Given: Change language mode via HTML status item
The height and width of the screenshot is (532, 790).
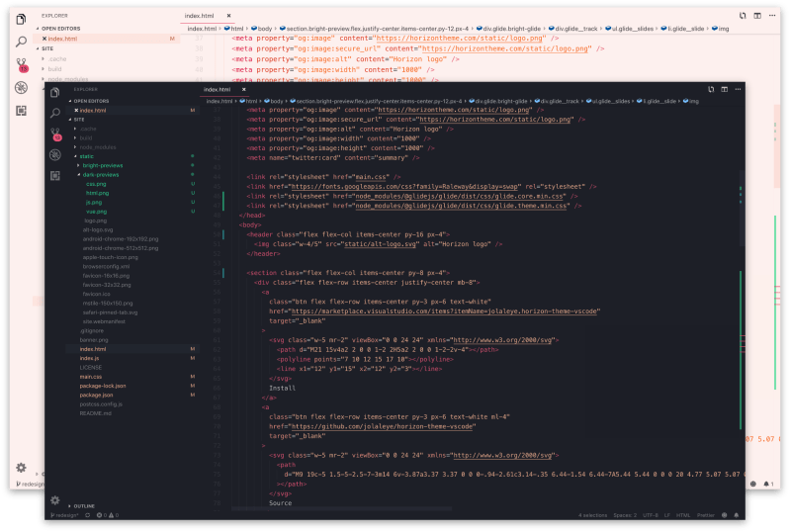Looking at the screenshot, I should point(683,515).
